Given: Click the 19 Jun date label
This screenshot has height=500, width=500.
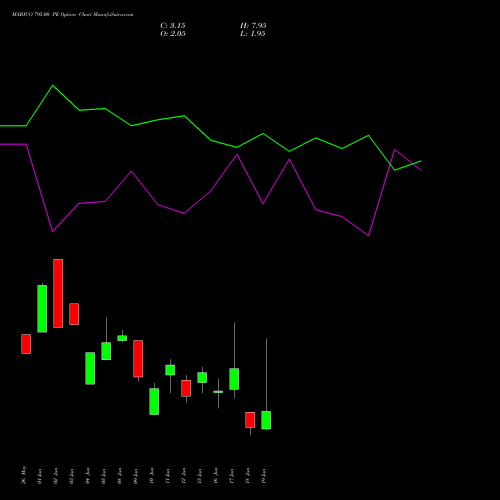Looking at the screenshot, I should click(264, 476).
